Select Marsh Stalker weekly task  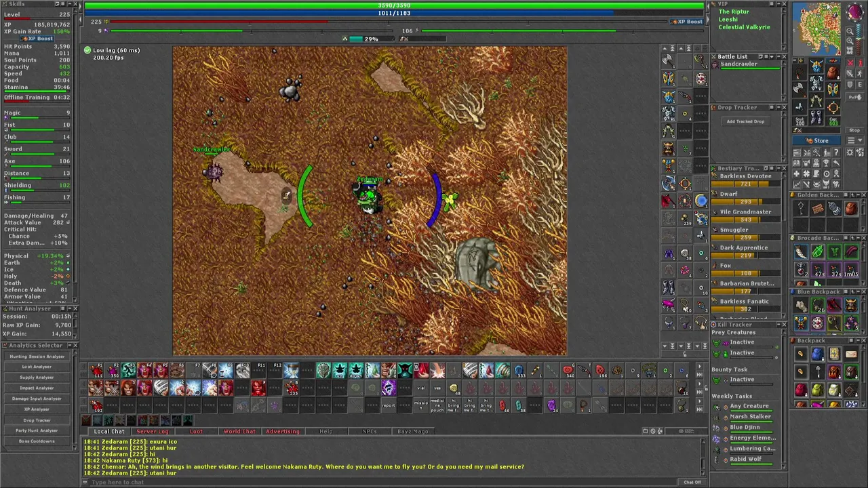click(745, 417)
